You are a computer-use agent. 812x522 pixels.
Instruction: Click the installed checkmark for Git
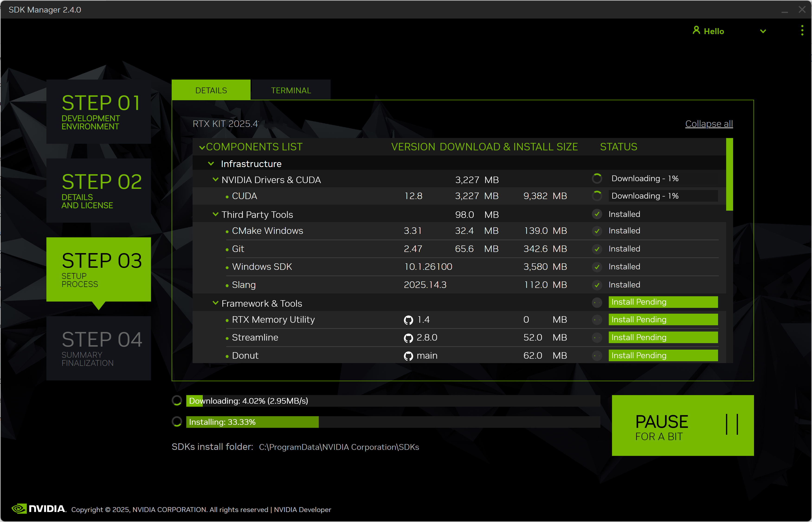[x=597, y=249]
